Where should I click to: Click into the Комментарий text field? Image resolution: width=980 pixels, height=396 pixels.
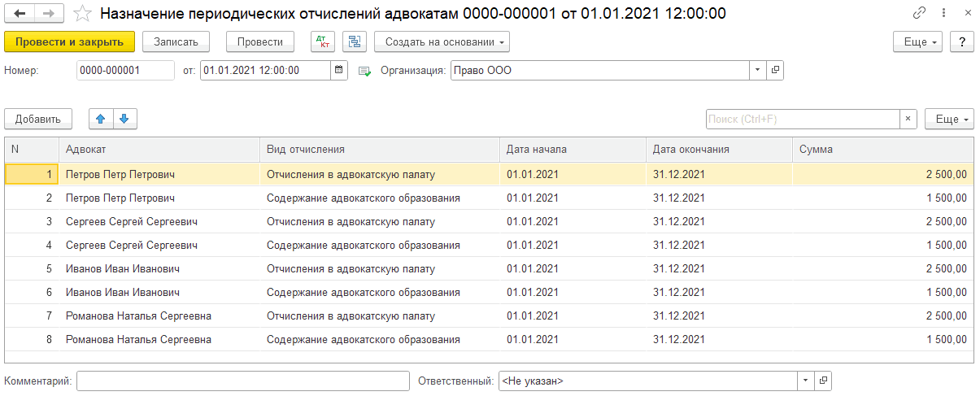pos(243,381)
